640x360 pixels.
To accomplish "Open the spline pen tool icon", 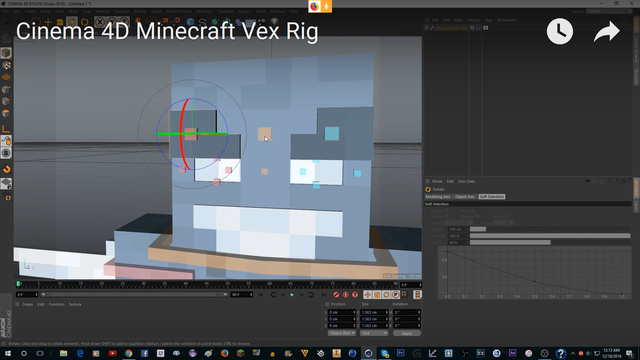I will tap(202, 22).
